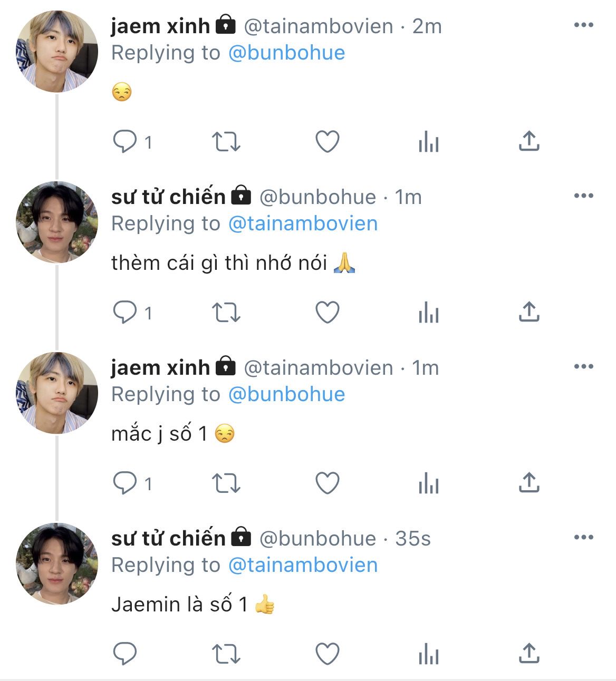This screenshot has height=681, width=616.
Task: Open more menu on 'thèm cái gì' tweet
Action: tap(583, 196)
